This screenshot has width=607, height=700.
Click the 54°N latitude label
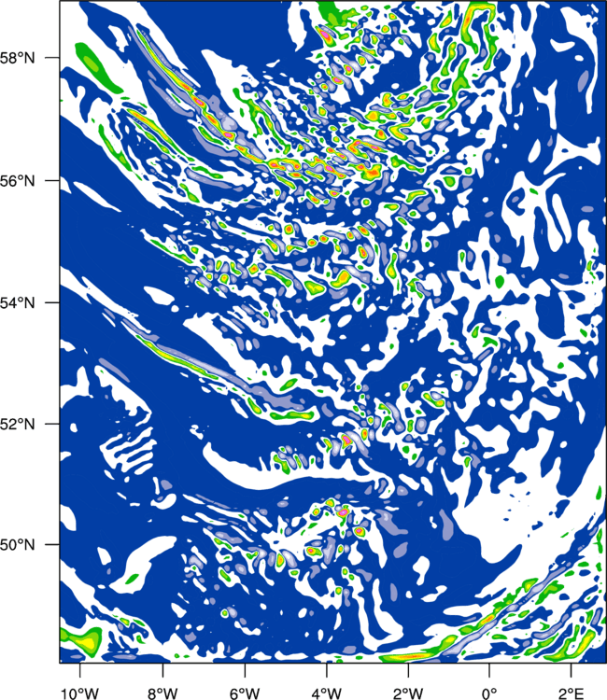coord(18,303)
